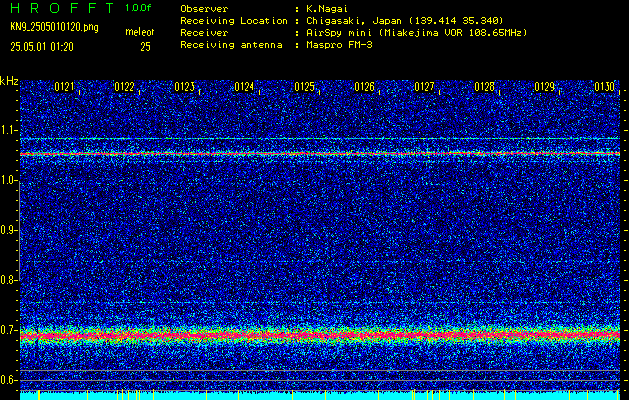The image size is (629, 400).
Task: Click the 1.0 frequency axis label
Action: 8,181
